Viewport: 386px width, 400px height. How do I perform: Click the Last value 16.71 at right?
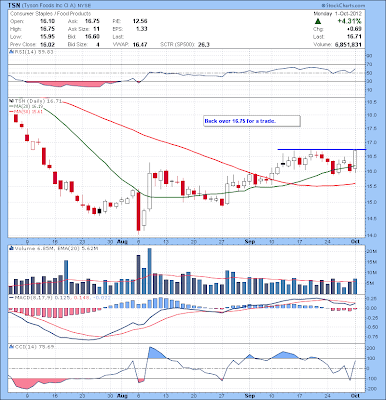tap(354, 37)
